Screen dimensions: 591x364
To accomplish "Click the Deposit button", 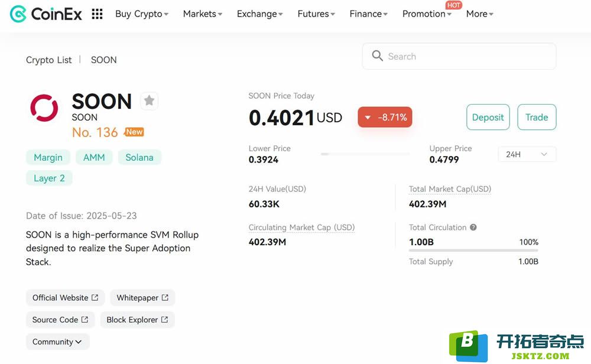I will tap(488, 117).
